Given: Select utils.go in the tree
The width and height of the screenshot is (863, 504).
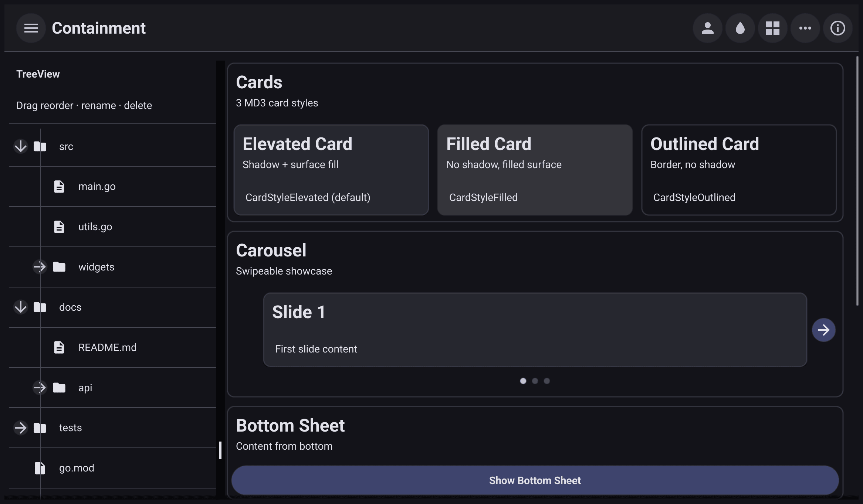Looking at the screenshot, I should coord(95,227).
